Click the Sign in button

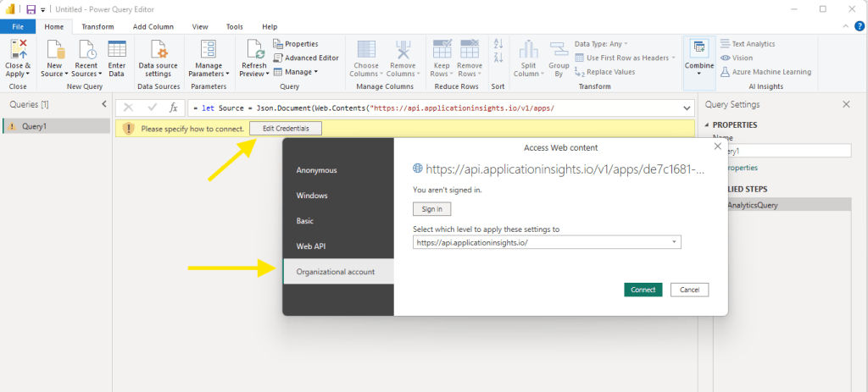(431, 209)
